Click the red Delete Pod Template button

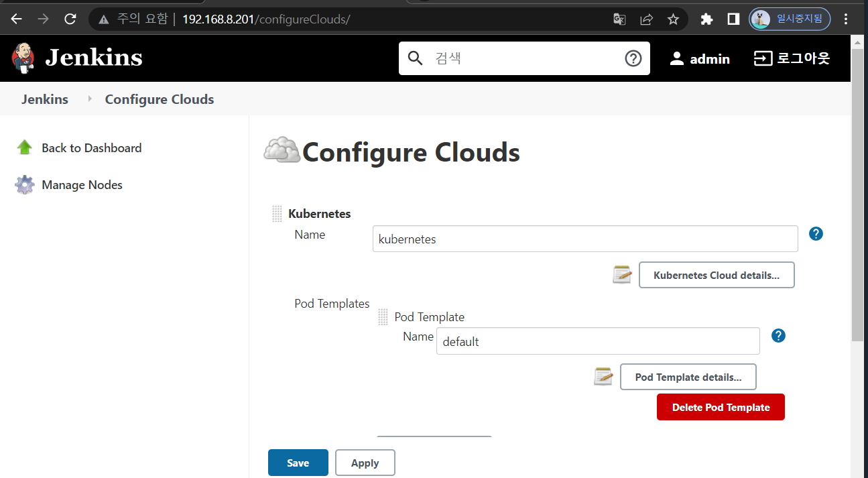click(x=721, y=407)
